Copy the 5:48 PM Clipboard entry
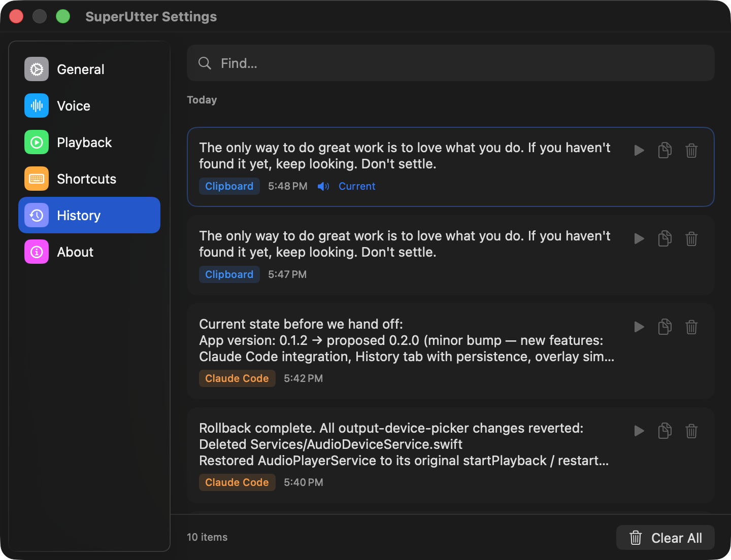The width and height of the screenshot is (731, 560). pyautogui.click(x=665, y=151)
